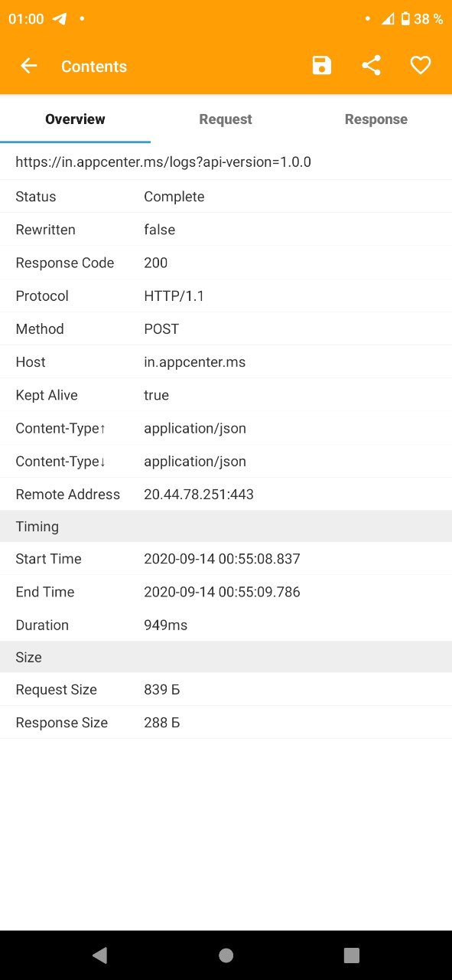
Task: Tap the Telegram notification icon in status bar
Action: click(60, 19)
